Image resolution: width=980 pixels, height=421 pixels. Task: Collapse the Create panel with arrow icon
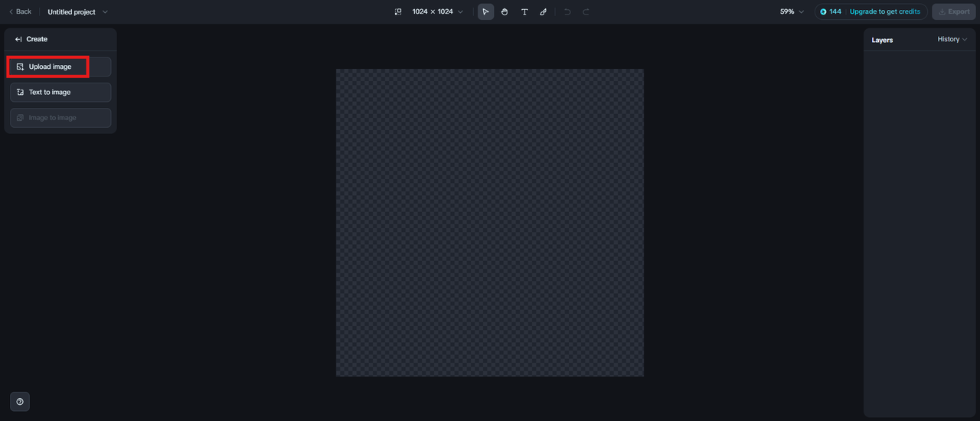(18, 39)
